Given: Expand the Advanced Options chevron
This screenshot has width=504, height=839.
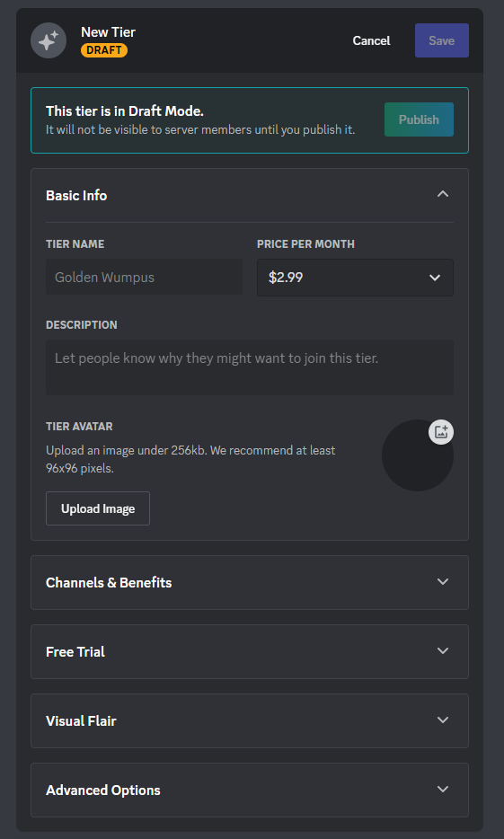Looking at the screenshot, I should coord(443,790).
